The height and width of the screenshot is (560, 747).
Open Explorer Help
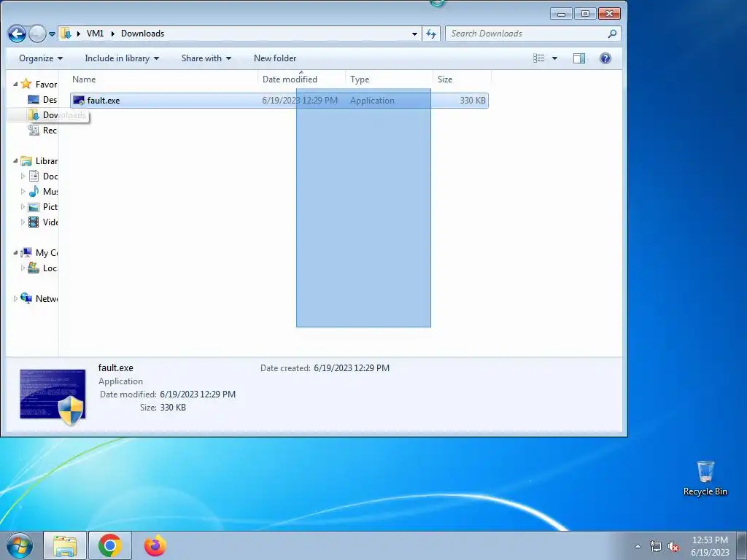pos(605,58)
